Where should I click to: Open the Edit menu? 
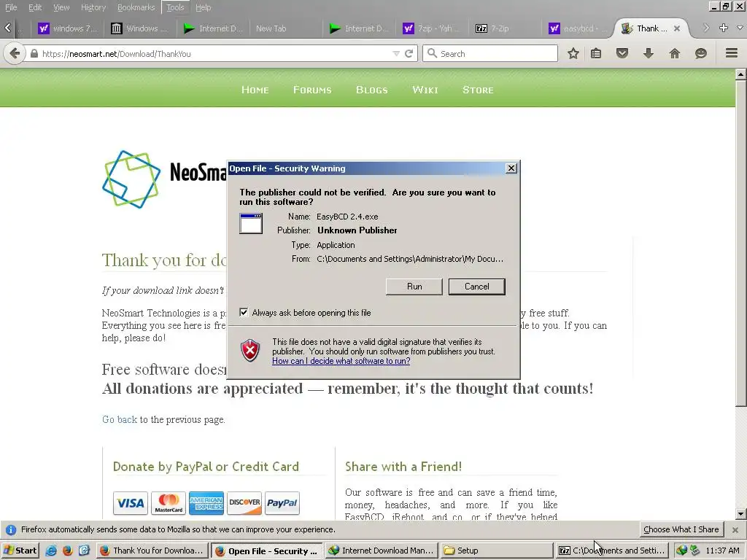click(35, 7)
